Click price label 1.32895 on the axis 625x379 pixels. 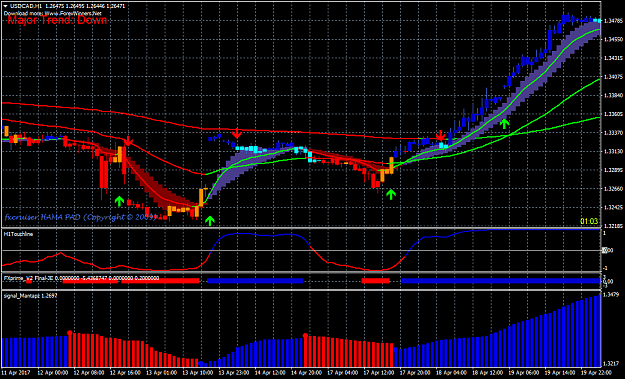tap(613, 170)
